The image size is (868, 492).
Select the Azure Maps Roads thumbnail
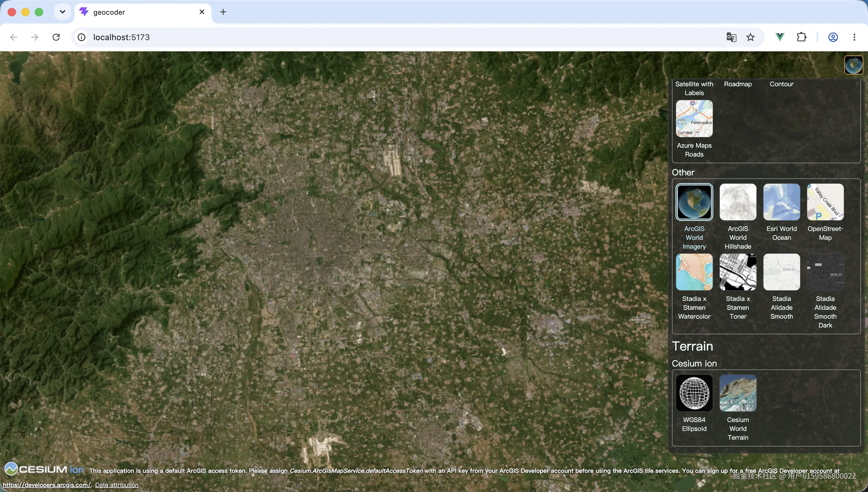coord(694,119)
